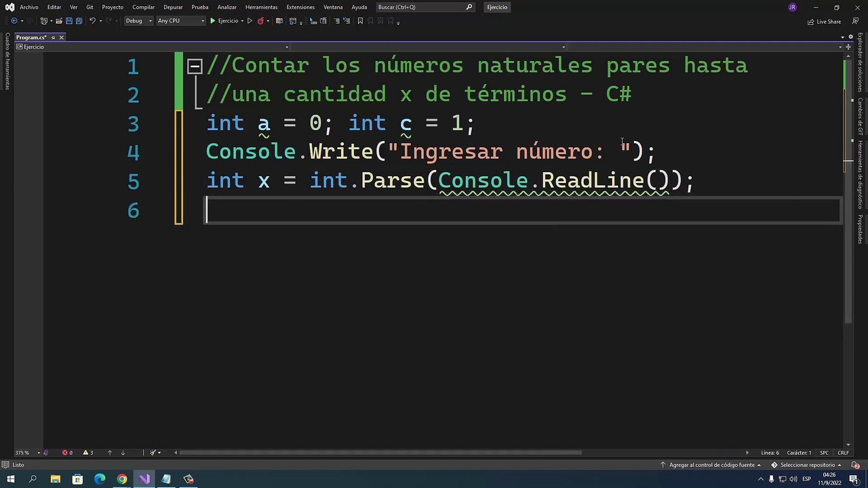Click the Buscar (Ctrl+Q) search box
The image size is (868, 488).
pos(425,7)
